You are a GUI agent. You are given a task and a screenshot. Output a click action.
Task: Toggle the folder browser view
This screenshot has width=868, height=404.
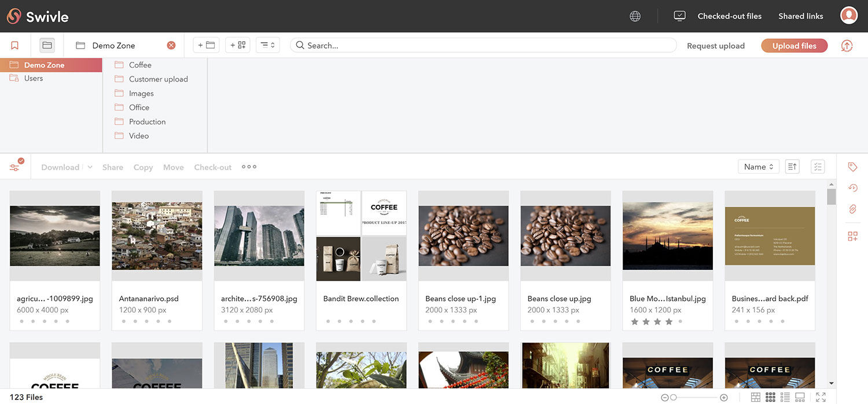pyautogui.click(x=47, y=45)
